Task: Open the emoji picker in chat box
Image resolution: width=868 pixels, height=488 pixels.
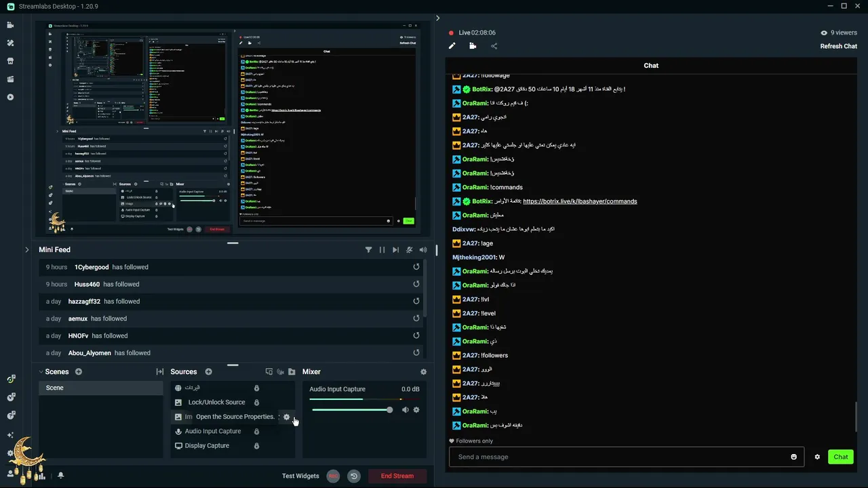Action: 793,457
